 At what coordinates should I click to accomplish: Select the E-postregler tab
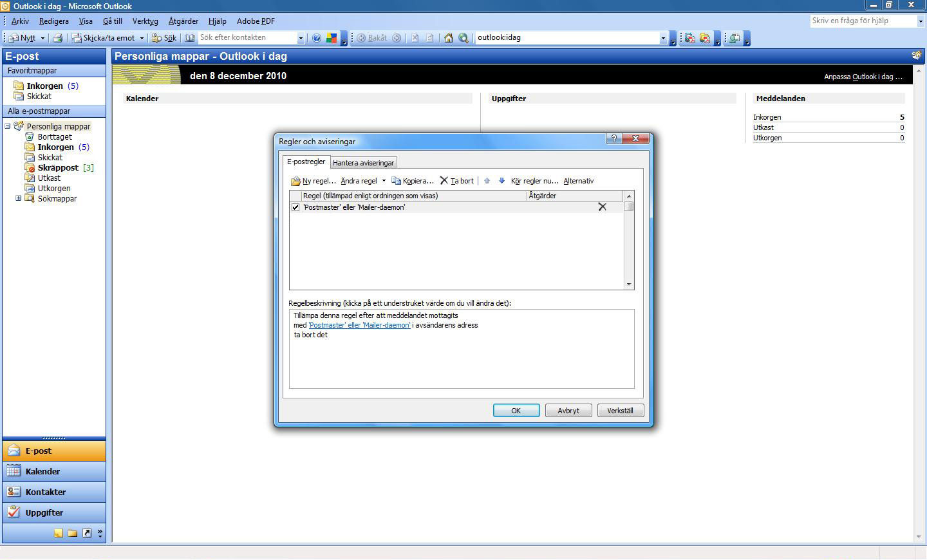click(x=306, y=162)
